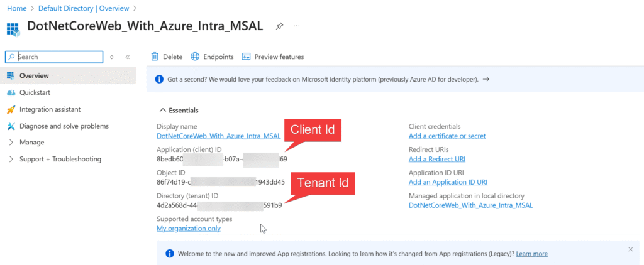Click the feedback banner message text

[x=323, y=80]
